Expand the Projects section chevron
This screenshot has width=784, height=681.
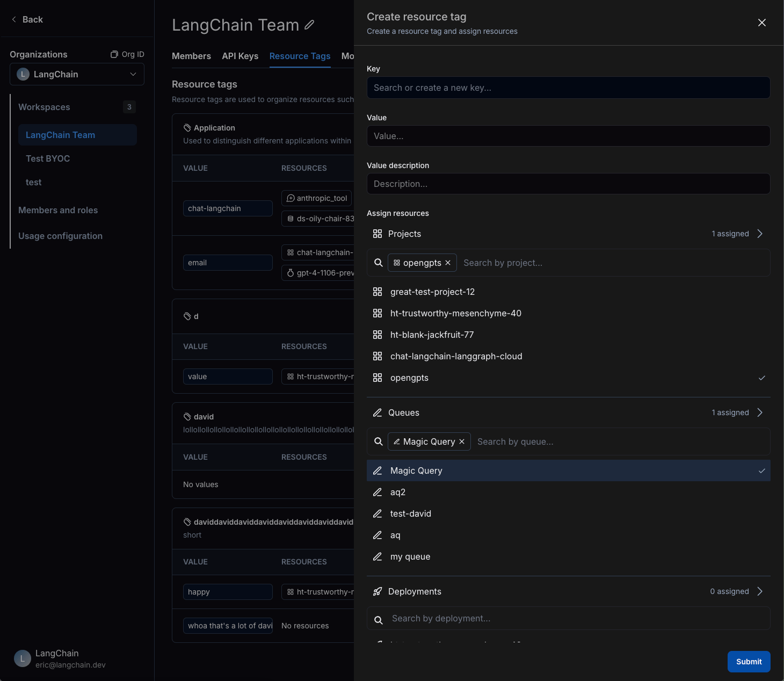(760, 234)
